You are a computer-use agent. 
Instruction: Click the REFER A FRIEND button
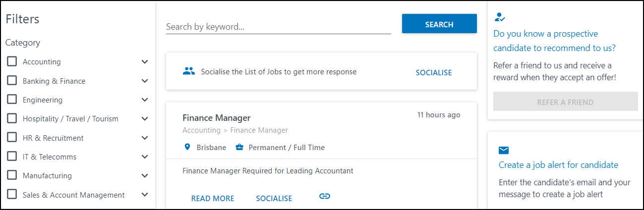point(565,102)
